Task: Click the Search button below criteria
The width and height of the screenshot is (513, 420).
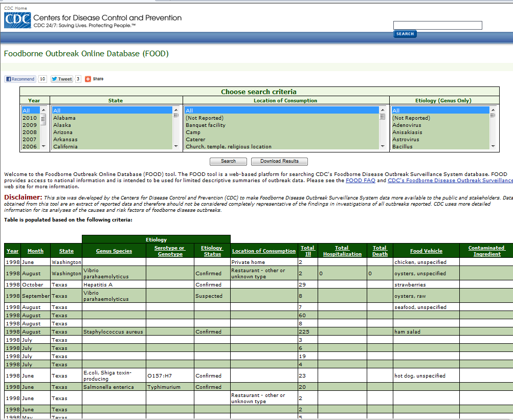Action: click(228, 161)
